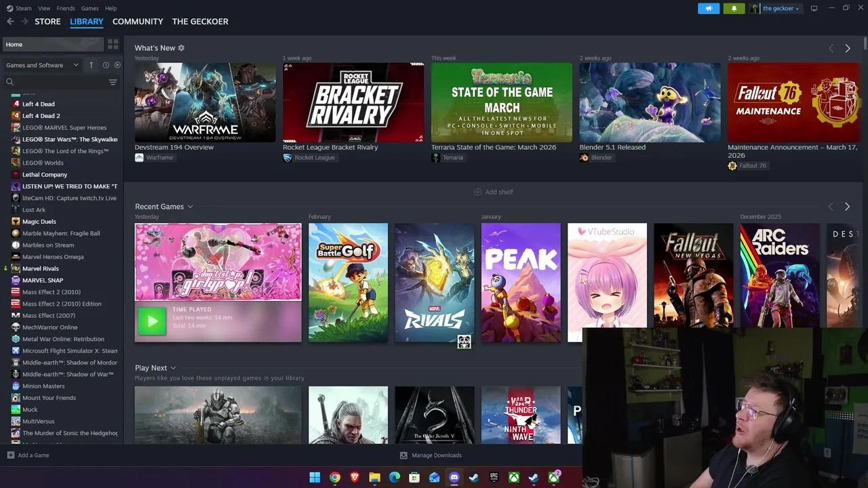Select the Home button in sidebar

(52, 45)
